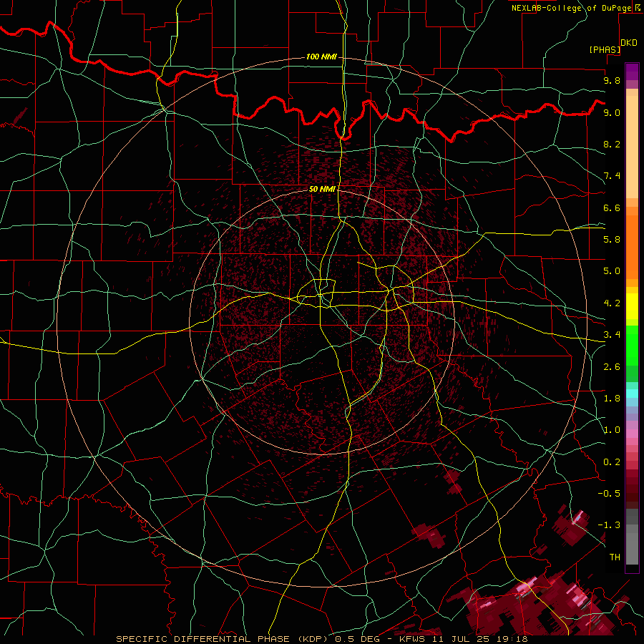Click the 3.4 legend value
The image size is (644, 644).
coord(612,335)
